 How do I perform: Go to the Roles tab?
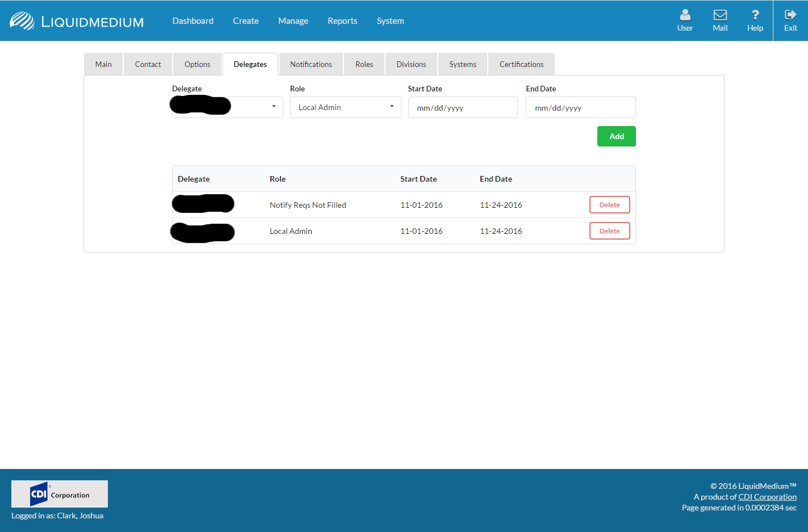[364, 64]
